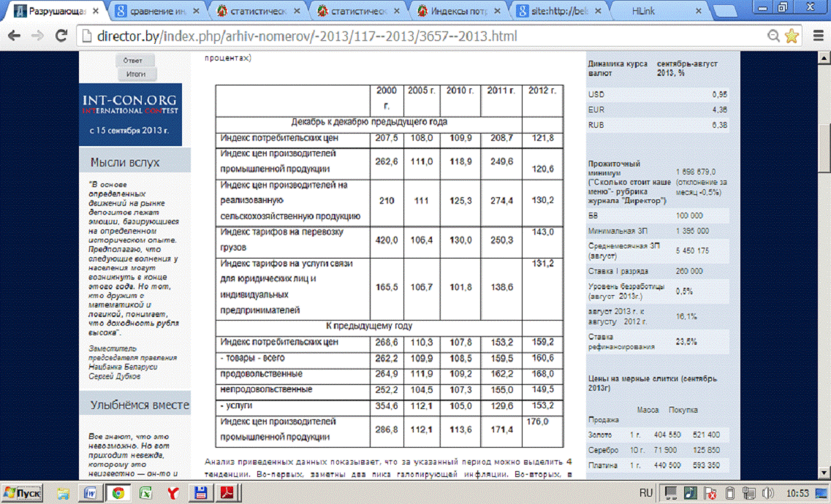The width and height of the screenshot is (831, 504).
Task: Open Excel from the taskbar
Action: (144, 494)
